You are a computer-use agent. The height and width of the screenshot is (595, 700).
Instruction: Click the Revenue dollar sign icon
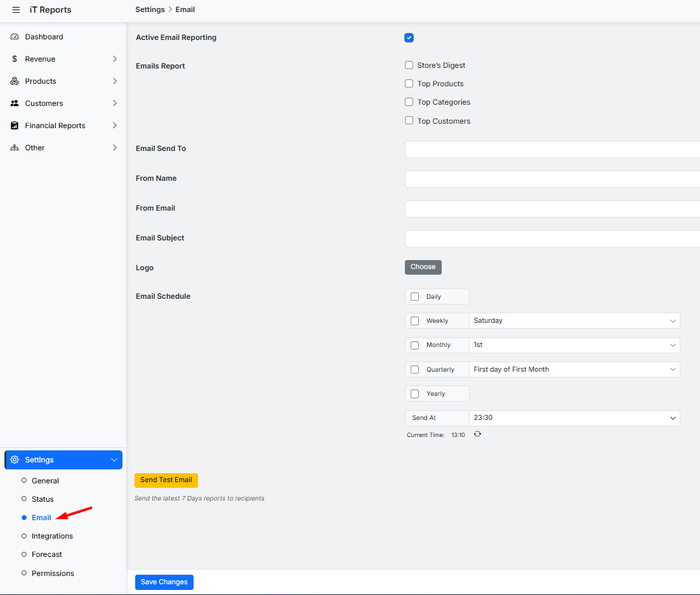tap(15, 59)
